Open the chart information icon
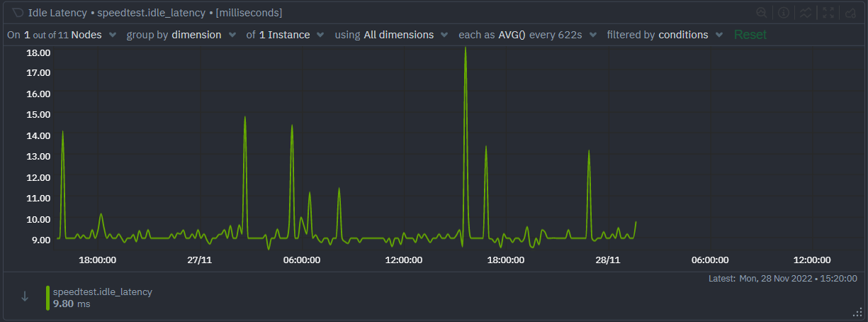 [x=784, y=13]
